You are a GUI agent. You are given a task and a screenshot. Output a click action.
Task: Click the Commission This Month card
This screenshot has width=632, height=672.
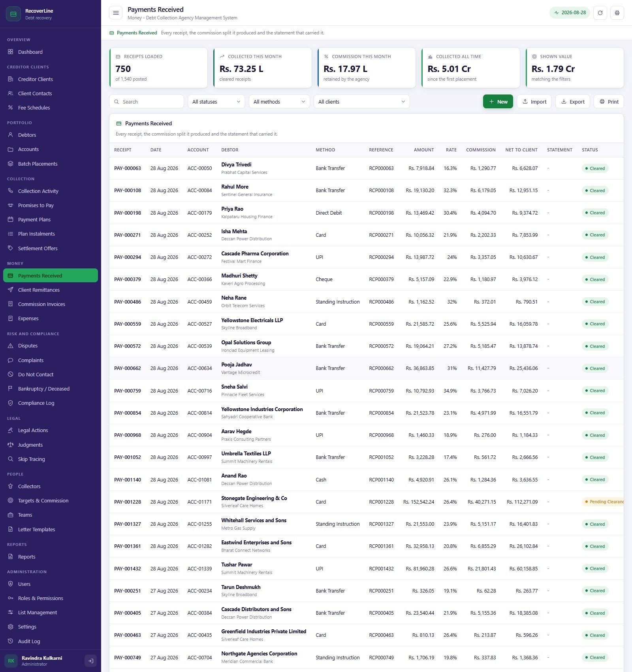point(367,68)
